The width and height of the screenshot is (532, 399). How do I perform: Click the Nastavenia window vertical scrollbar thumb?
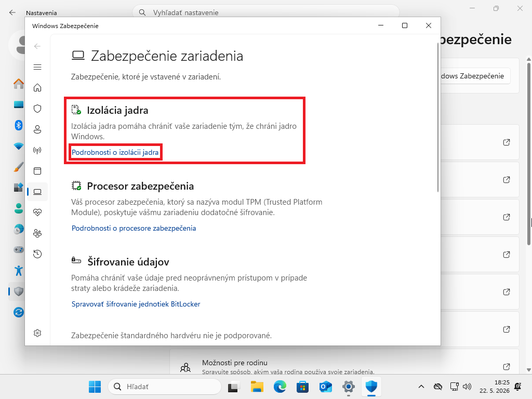[528, 153]
